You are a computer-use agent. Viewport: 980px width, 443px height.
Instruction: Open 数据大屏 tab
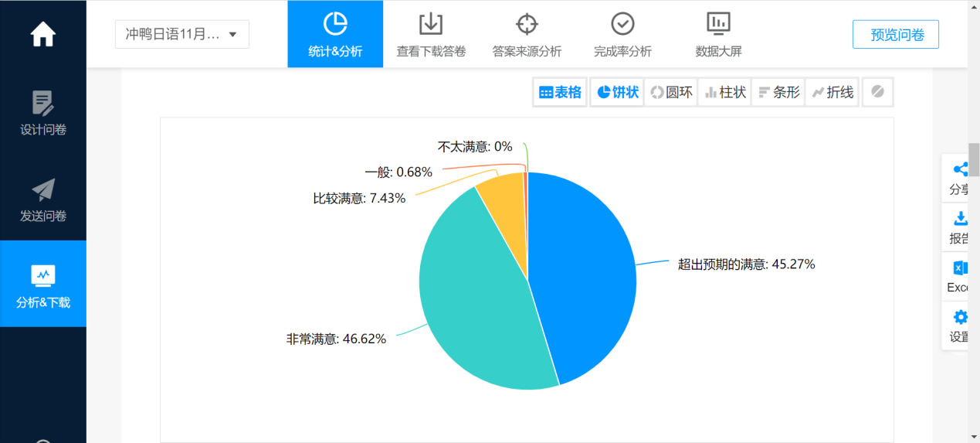coord(718,34)
